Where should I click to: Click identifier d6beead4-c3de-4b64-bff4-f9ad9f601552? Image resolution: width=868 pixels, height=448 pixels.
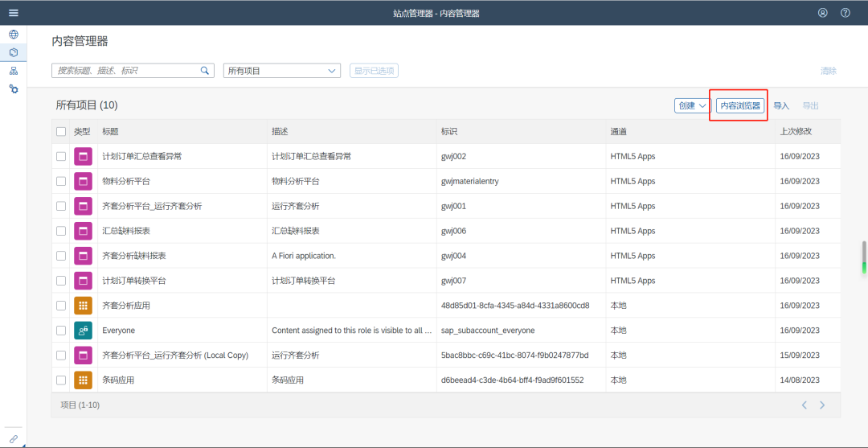tap(513, 380)
